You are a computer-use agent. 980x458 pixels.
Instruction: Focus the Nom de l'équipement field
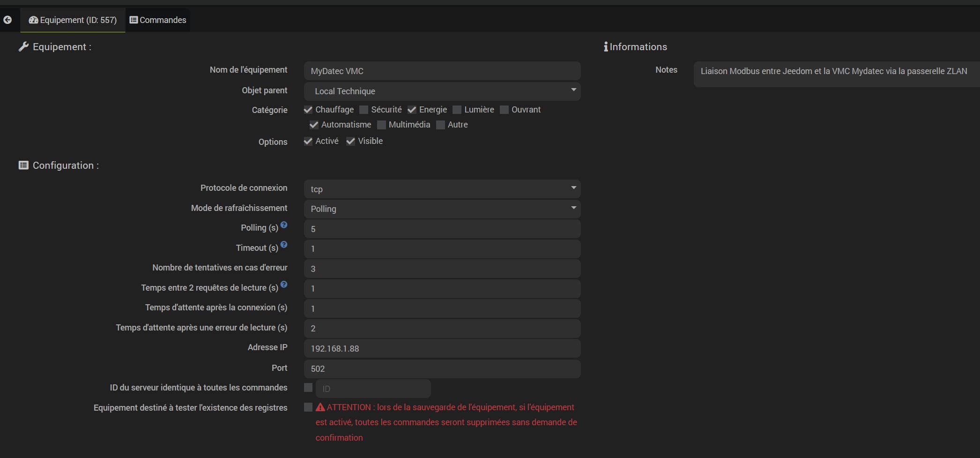click(x=442, y=71)
